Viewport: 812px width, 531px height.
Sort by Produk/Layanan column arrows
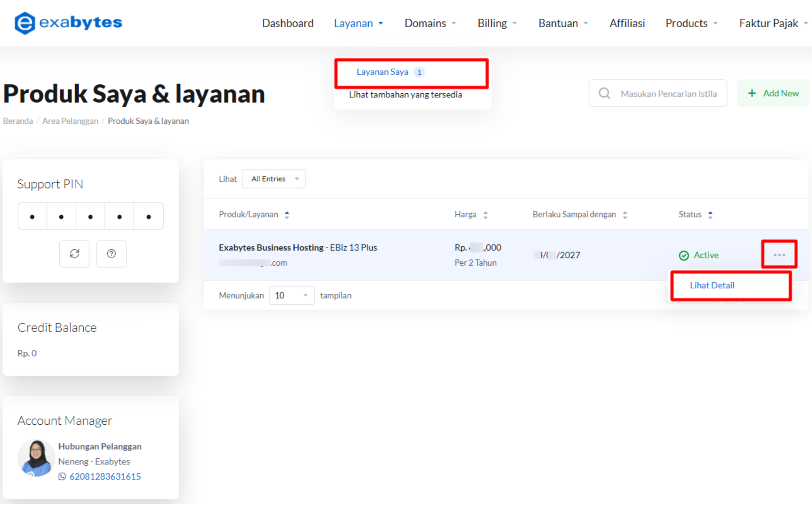click(x=287, y=215)
